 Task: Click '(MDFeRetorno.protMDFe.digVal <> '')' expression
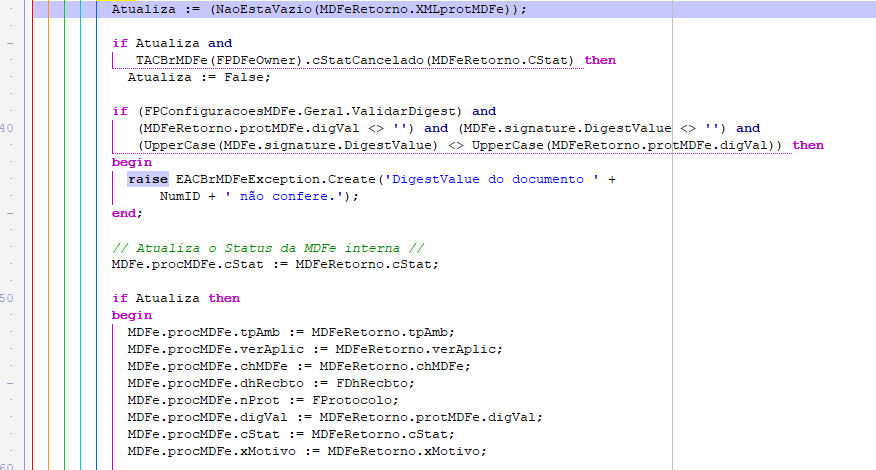pyautogui.click(x=276, y=128)
